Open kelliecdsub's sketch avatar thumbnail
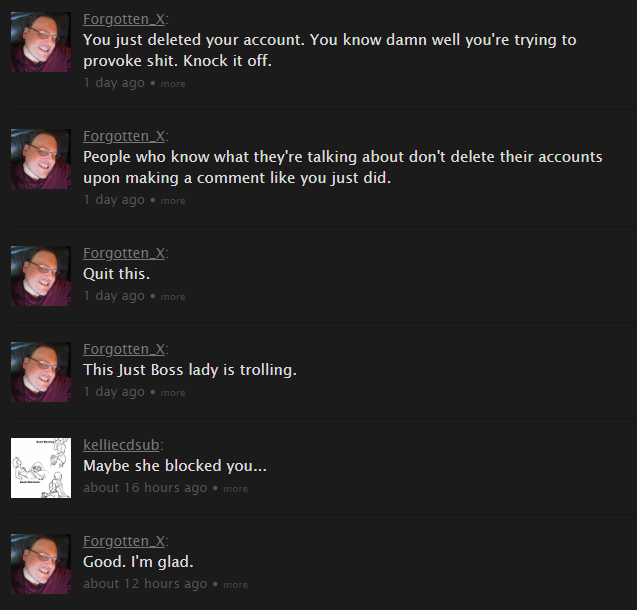Viewport: 637px width, 610px height. [41, 468]
